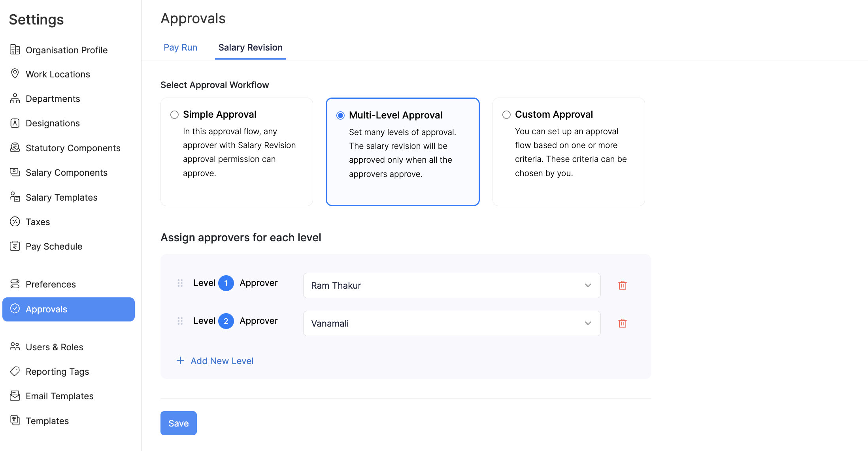Select Multi-Level Approval radio button
The image size is (868, 451).
point(340,115)
